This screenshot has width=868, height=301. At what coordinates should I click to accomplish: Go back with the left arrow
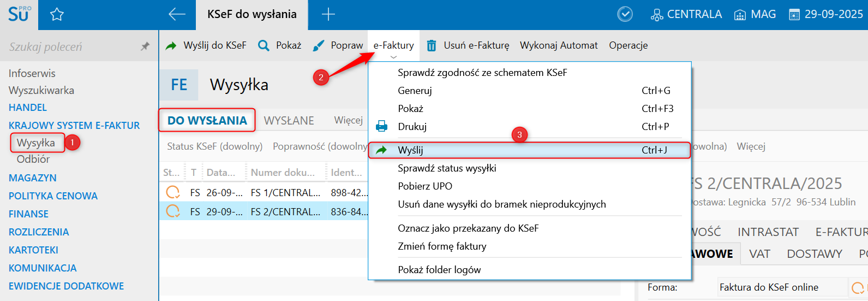[x=177, y=15]
